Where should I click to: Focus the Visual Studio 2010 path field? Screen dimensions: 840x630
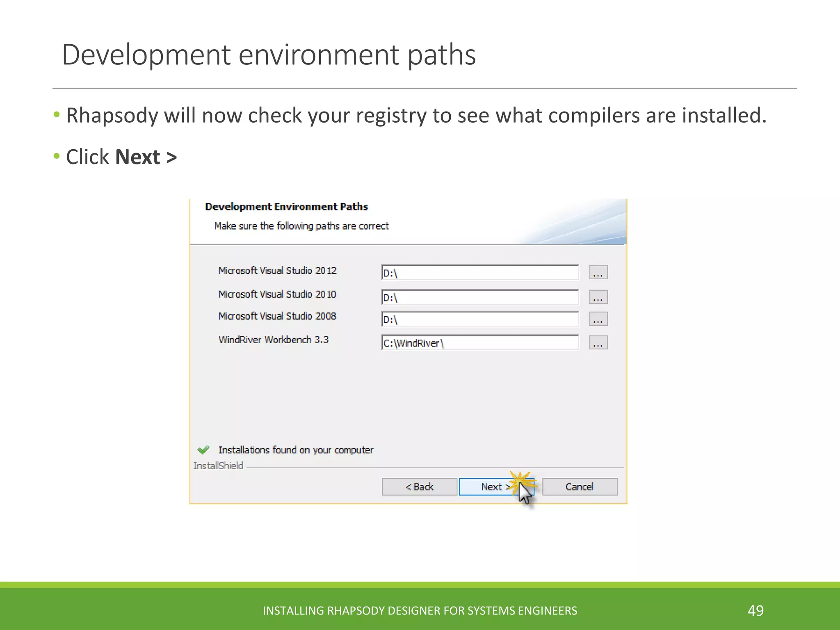click(480, 297)
